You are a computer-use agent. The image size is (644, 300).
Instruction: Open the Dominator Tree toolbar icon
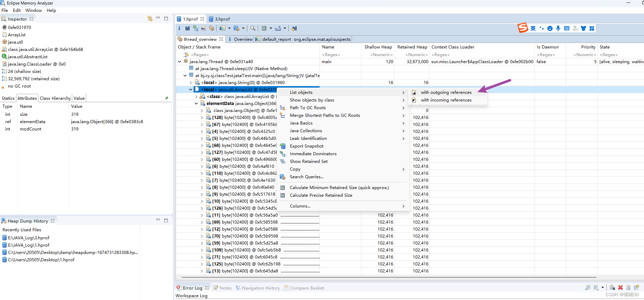click(195, 28)
